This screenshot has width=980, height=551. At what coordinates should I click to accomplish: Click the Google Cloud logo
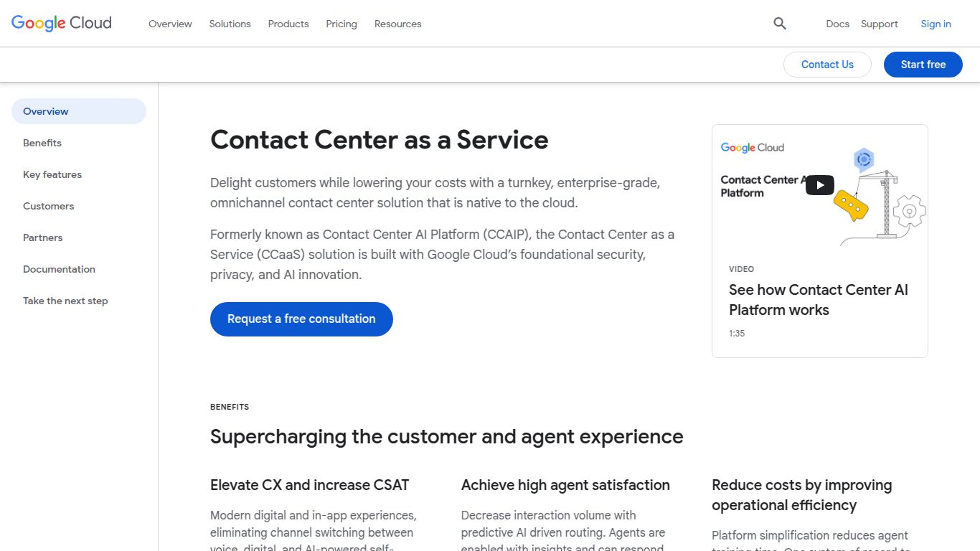tap(61, 22)
